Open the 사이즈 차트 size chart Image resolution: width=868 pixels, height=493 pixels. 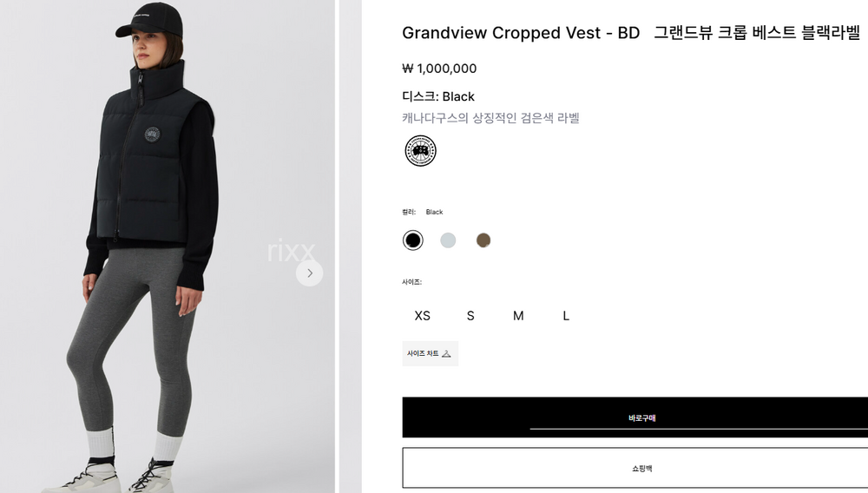430,353
